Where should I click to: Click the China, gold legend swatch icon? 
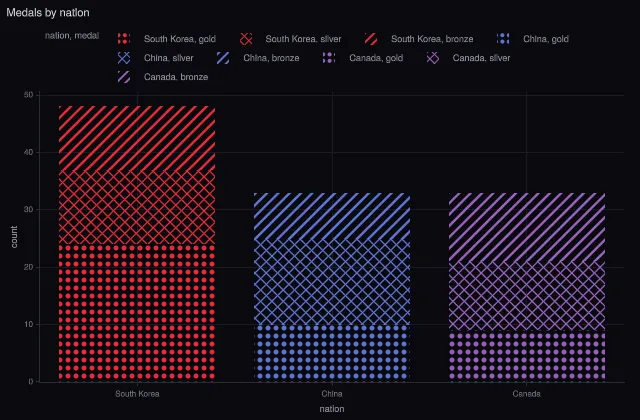pyautogui.click(x=503, y=39)
